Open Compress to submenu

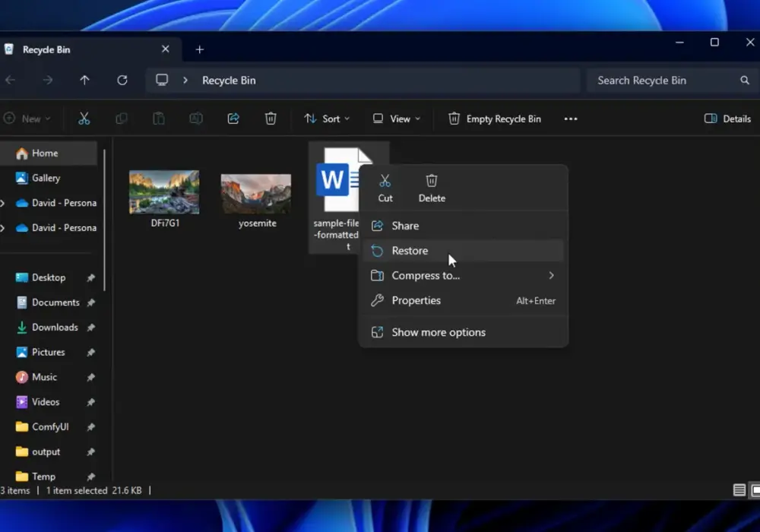[x=464, y=276]
